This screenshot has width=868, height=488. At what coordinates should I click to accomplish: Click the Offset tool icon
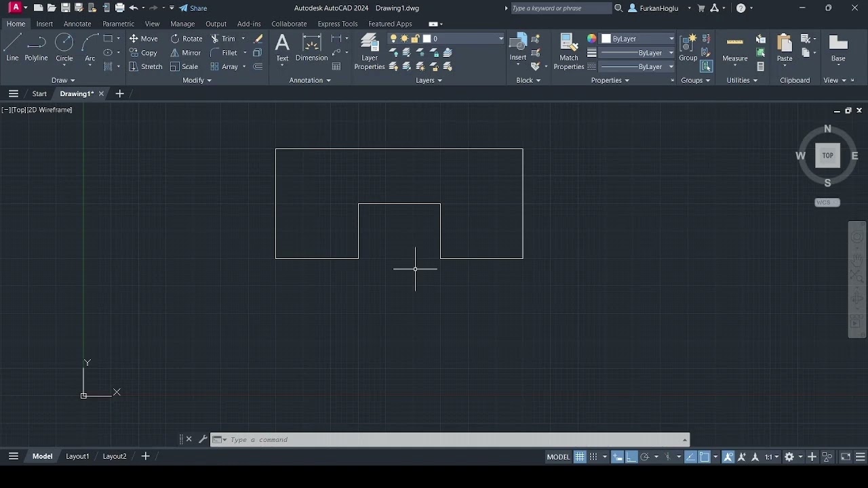[x=258, y=66]
